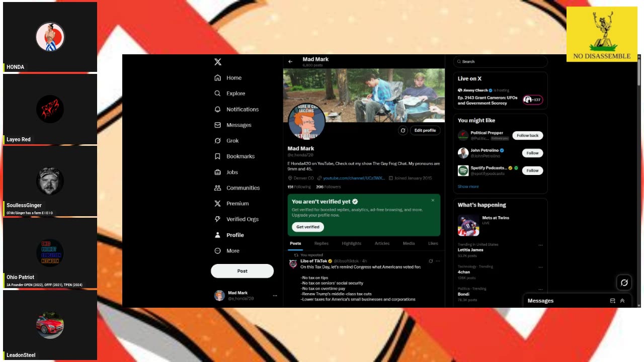Open the Bondi trend
This screenshot has height=362, width=644.
(463, 294)
